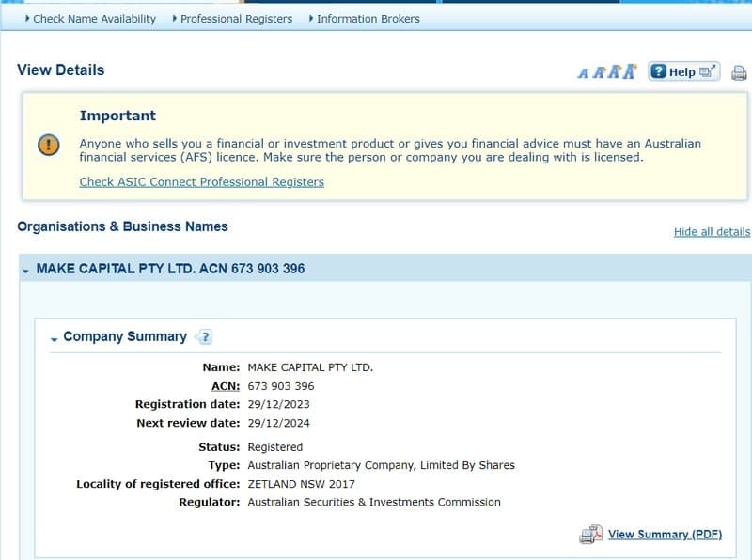Click the Hide all details link
The width and height of the screenshot is (752, 560).
[712, 232]
